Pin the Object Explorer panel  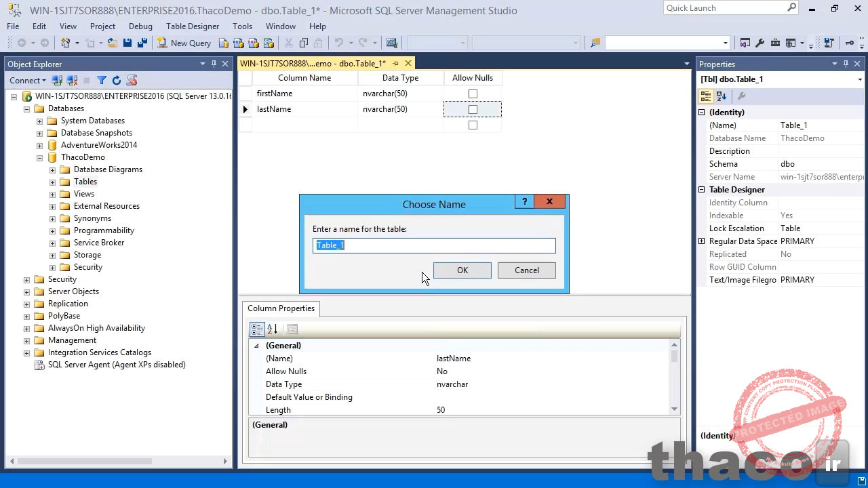[x=214, y=64]
